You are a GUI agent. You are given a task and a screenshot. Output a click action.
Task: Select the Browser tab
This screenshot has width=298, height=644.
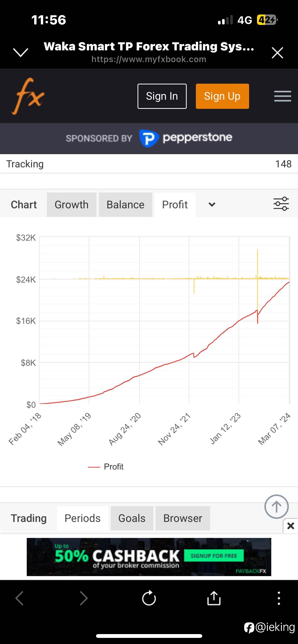coord(183,518)
